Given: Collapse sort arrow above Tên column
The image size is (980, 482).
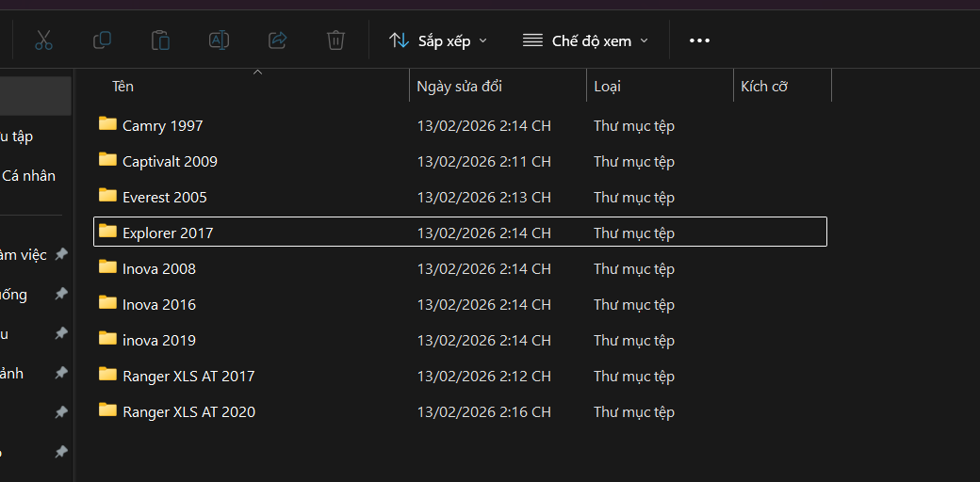Looking at the screenshot, I should tap(257, 72).
